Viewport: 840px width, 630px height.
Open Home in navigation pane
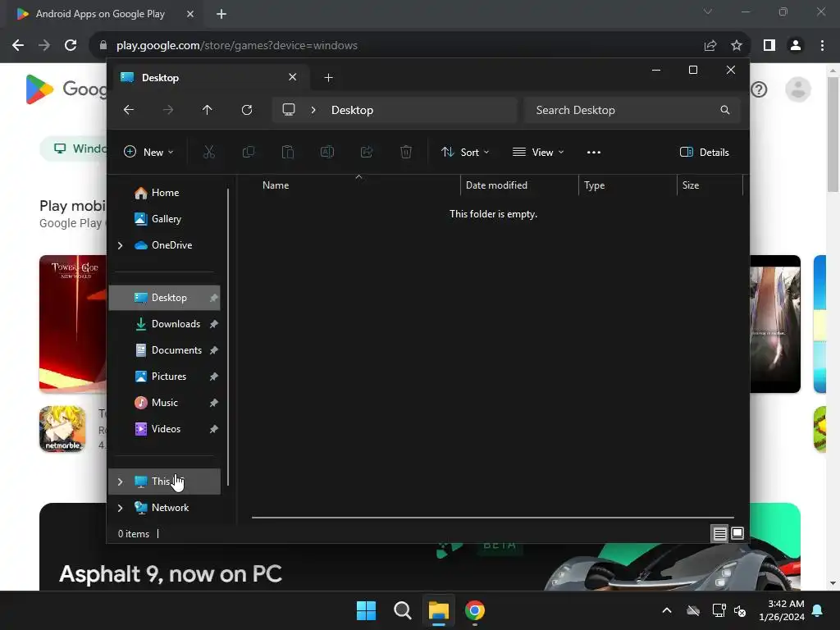click(165, 193)
